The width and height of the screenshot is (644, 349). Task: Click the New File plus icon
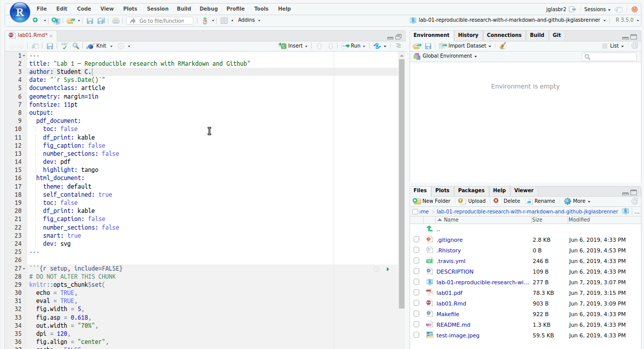pyautogui.click(x=35, y=21)
